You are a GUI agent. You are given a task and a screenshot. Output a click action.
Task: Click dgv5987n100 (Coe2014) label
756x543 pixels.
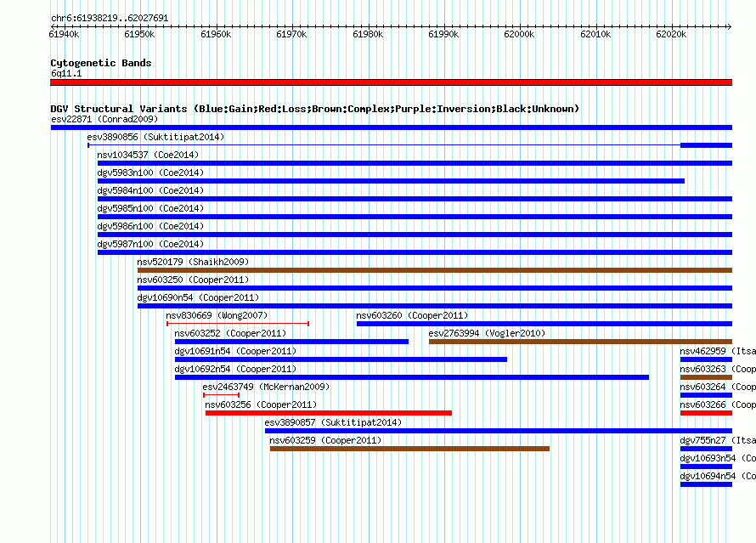click(150, 244)
